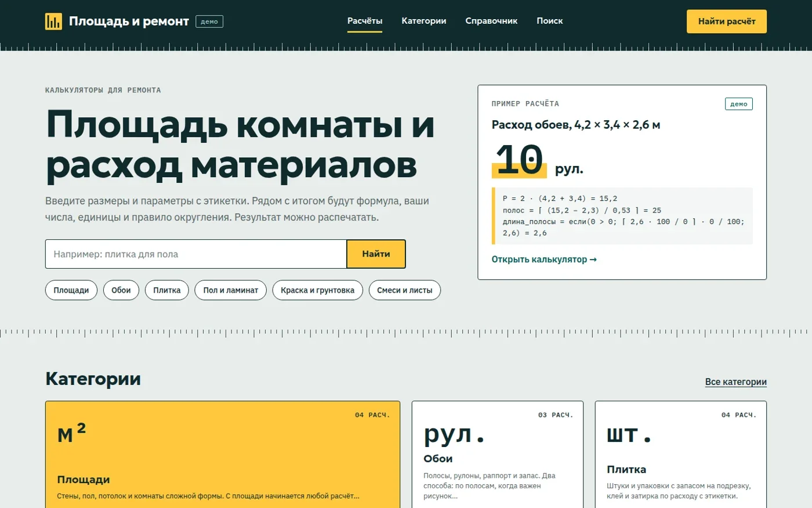812x508 pixels.
Task: Select Поиск in the top navigation
Action: pyautogui.click(x=550, y=21)
